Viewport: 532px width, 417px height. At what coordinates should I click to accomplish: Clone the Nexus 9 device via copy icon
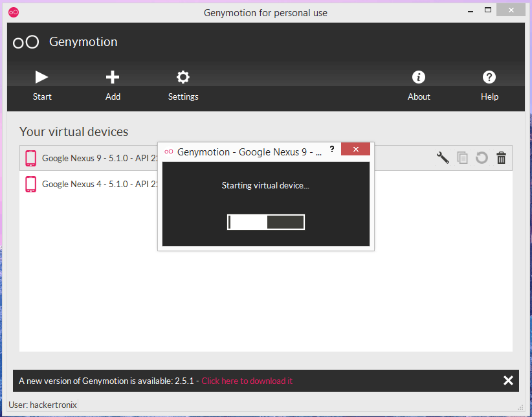point(462,157)
